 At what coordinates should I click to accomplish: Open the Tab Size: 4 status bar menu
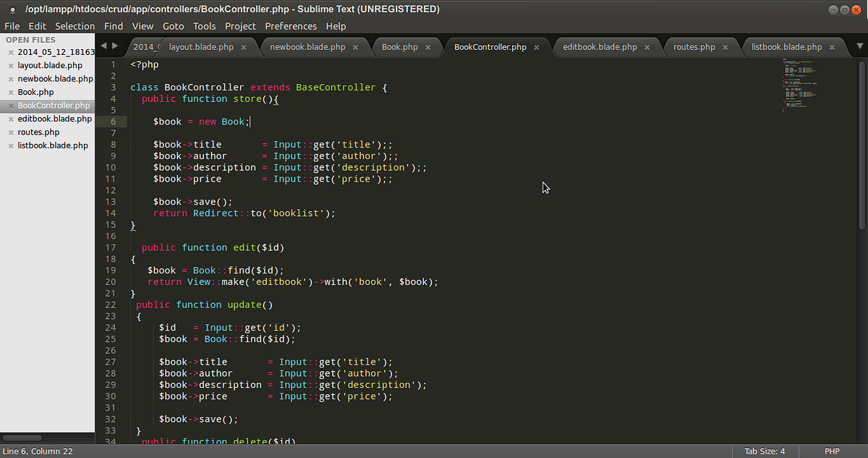(765, 451)
